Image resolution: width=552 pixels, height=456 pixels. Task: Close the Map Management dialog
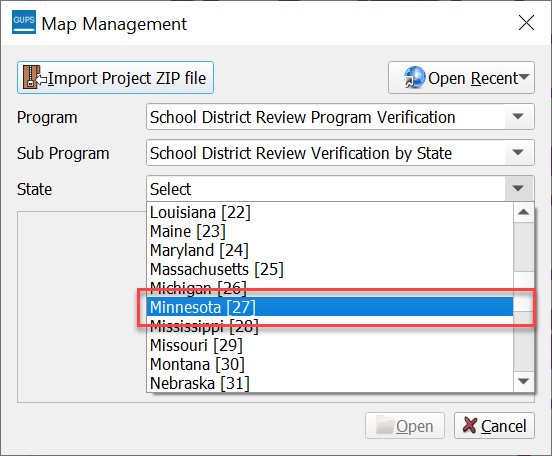[x=526, y=23]
